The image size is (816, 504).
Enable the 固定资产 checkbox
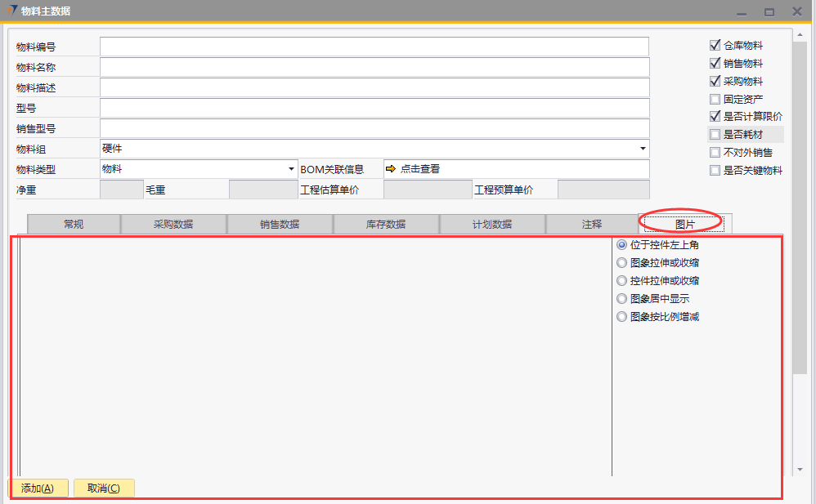click(x=715, y=99)
